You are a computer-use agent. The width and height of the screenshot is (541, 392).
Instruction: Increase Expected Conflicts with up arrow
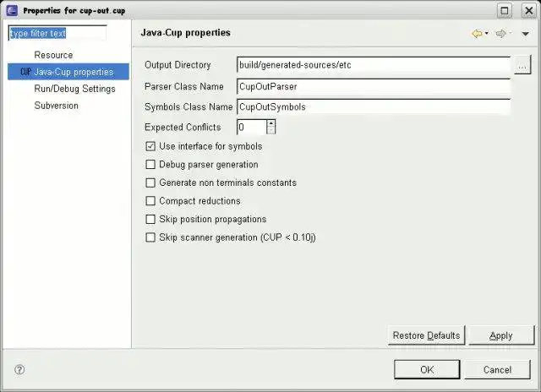pos(271,123)
